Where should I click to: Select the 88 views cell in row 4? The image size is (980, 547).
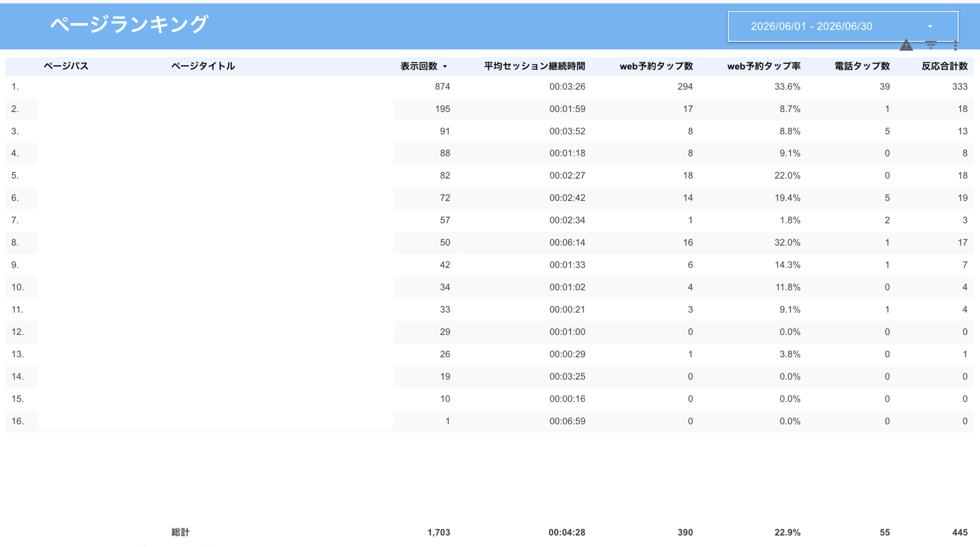click(x=445, y=153)
